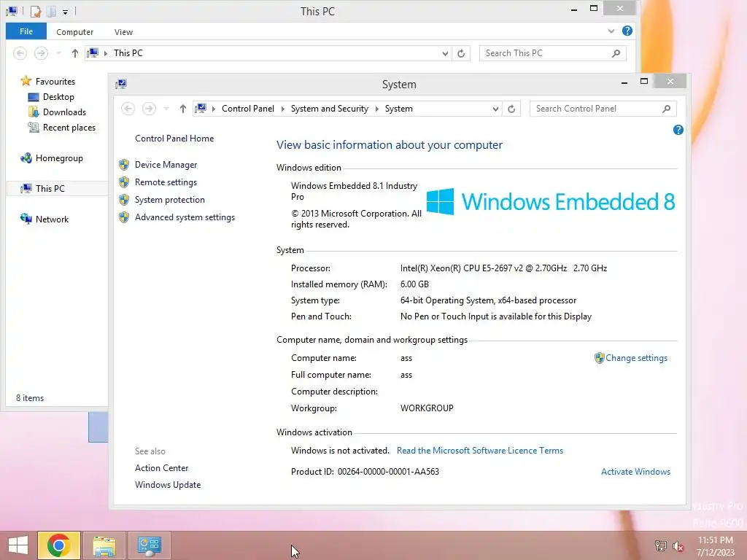Switch to Control Panel taskbar button

(150, 545)
